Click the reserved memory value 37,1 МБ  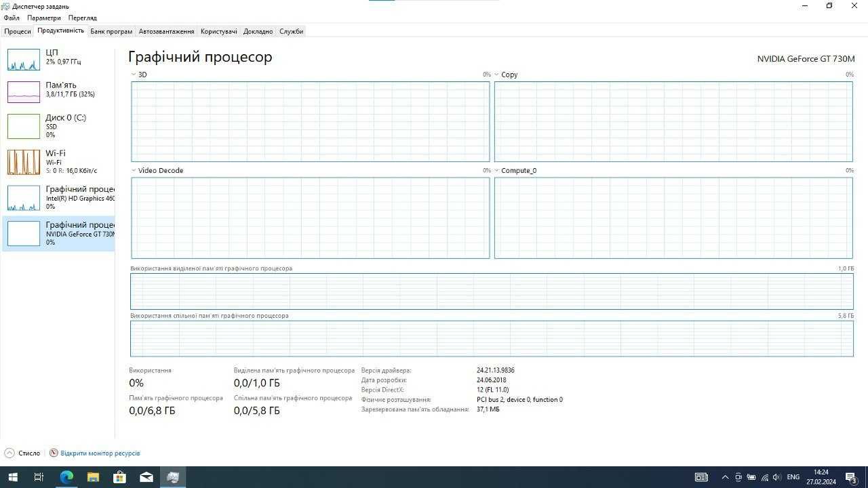tap(488, 409)
